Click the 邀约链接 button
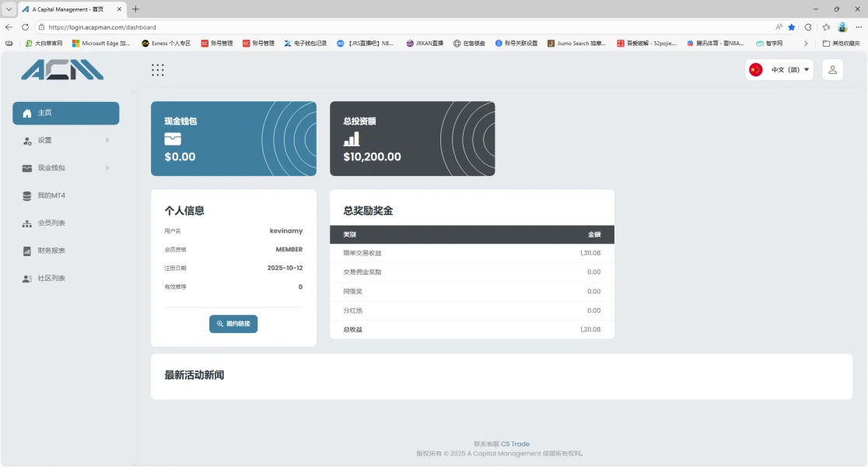868x467 pixels. click(233, 324)
